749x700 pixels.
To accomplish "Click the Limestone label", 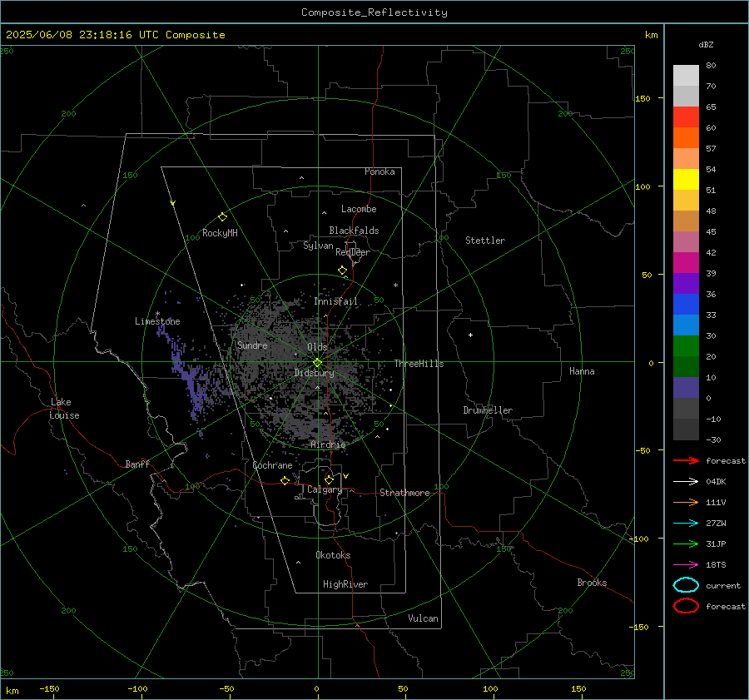I will click(x=157, y=321).
